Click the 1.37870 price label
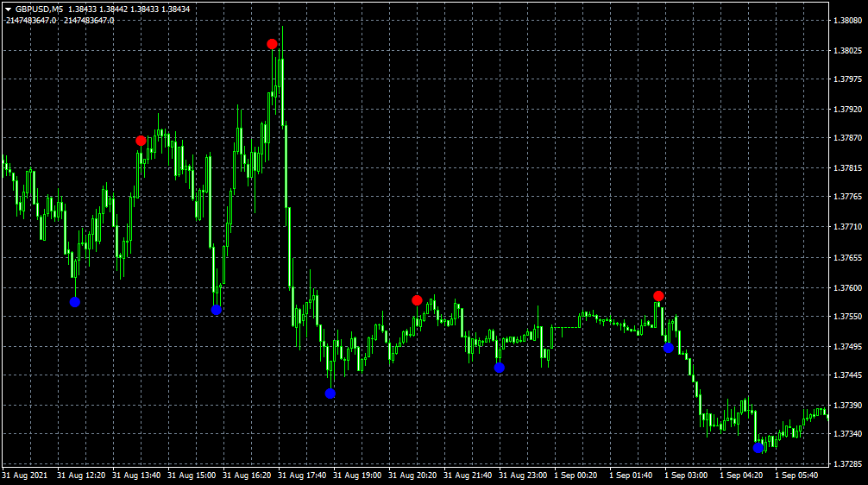This screenshot has height=485, width=868. [x=847, y=137]
